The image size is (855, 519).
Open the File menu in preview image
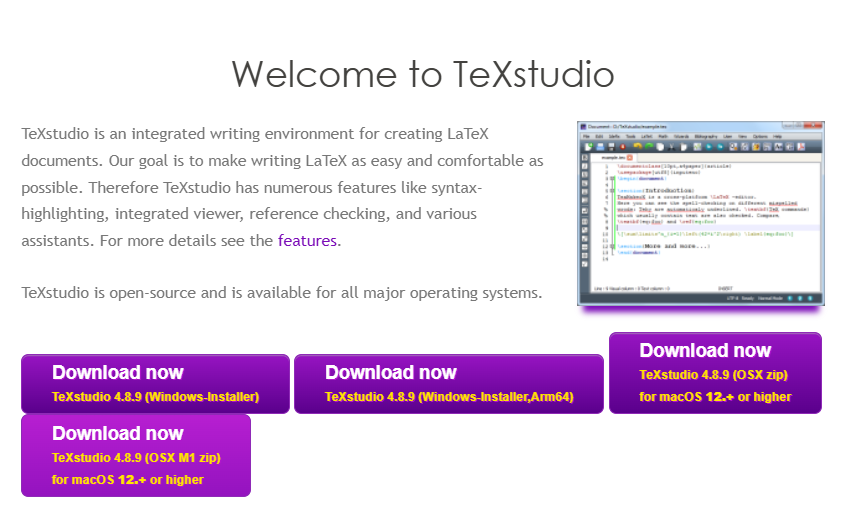pyautogui.click(x=585, y=135)
